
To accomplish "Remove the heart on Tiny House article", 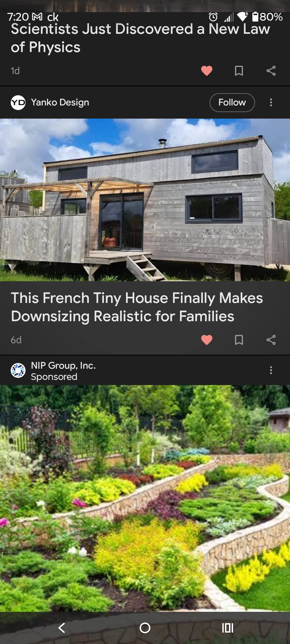I will tap(207, 340).
